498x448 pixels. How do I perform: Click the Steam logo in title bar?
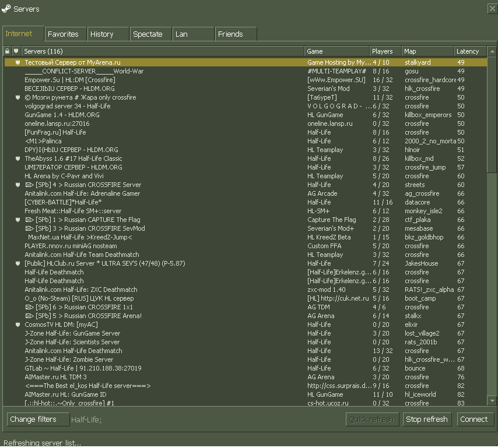point(6,9)
